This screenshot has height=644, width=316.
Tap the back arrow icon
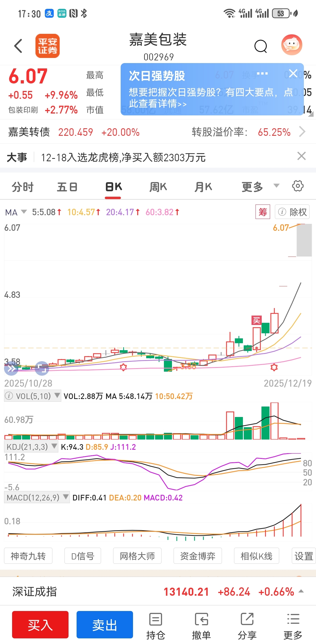pos(18,46)
